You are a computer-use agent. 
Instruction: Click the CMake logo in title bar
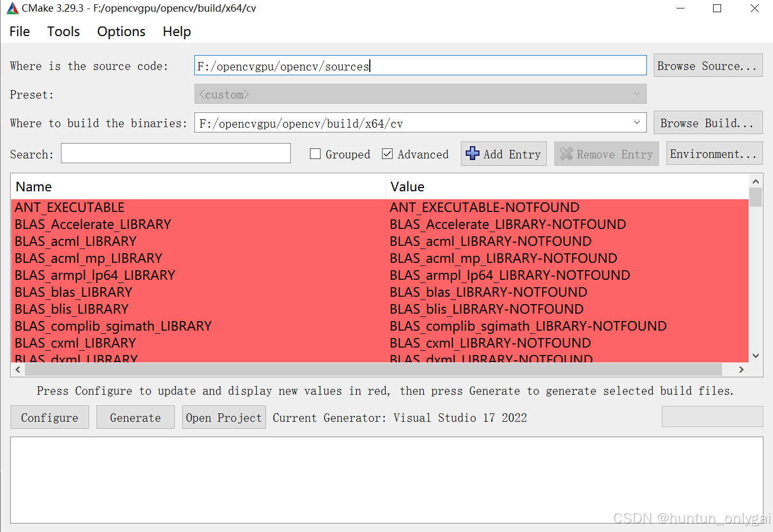coord(12,8)
